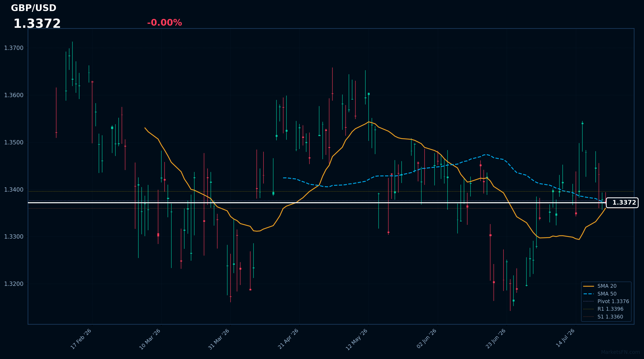This screenshot has height=359, width=644.
Task: Click the 1.3700 y-axis label
Action: 14,48
